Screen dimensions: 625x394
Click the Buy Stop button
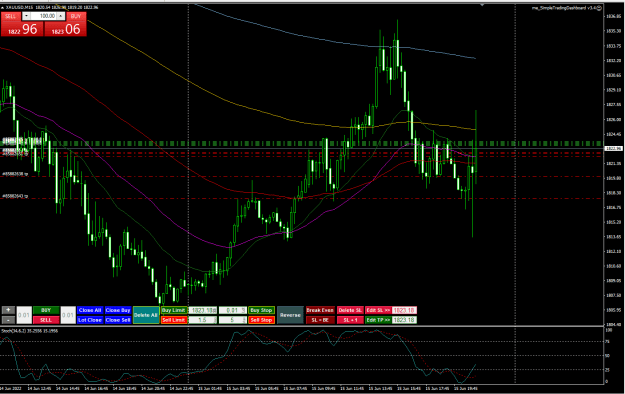pos(261,310)
